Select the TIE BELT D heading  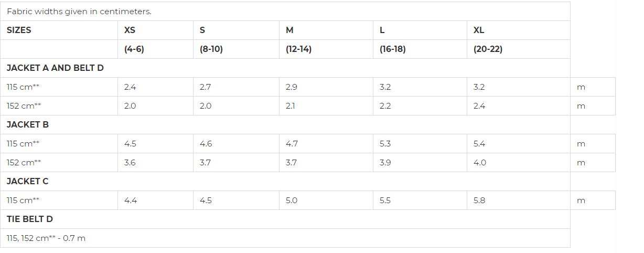pos(30,219)
